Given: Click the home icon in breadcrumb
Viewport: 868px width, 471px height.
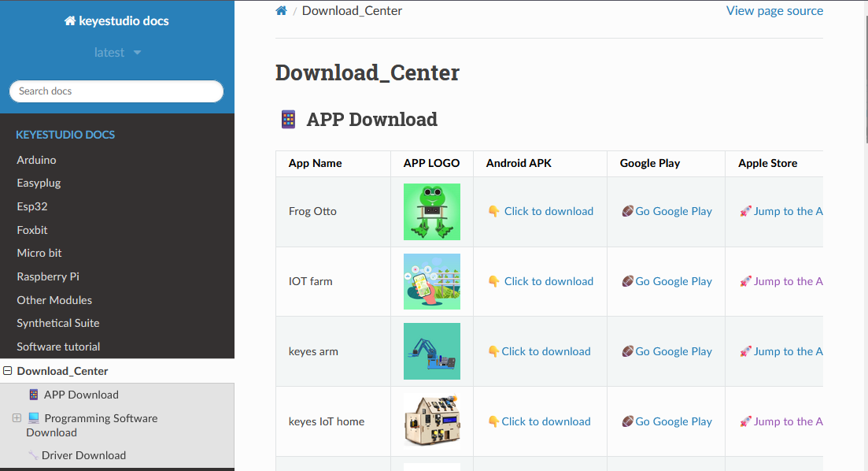Looking at the screenshot, I should [x=281, y=10].
